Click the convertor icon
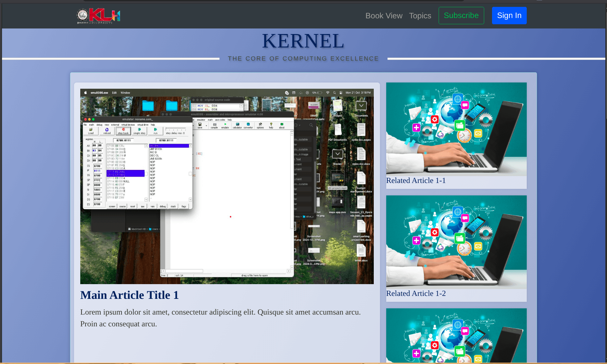The height and width of the screenshot is (364, 607). [248, 124]
